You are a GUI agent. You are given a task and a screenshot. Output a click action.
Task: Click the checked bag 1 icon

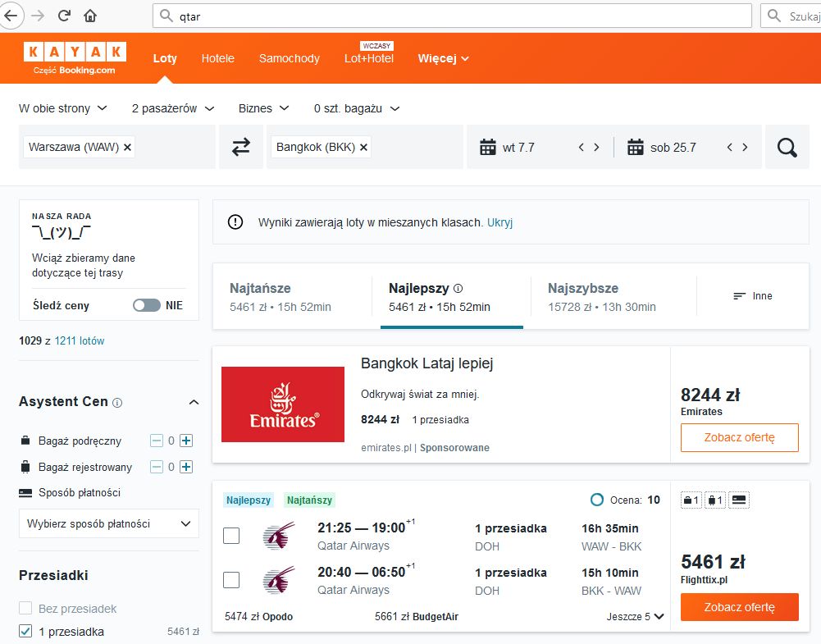pyautogui.click(x=714, y=500)
